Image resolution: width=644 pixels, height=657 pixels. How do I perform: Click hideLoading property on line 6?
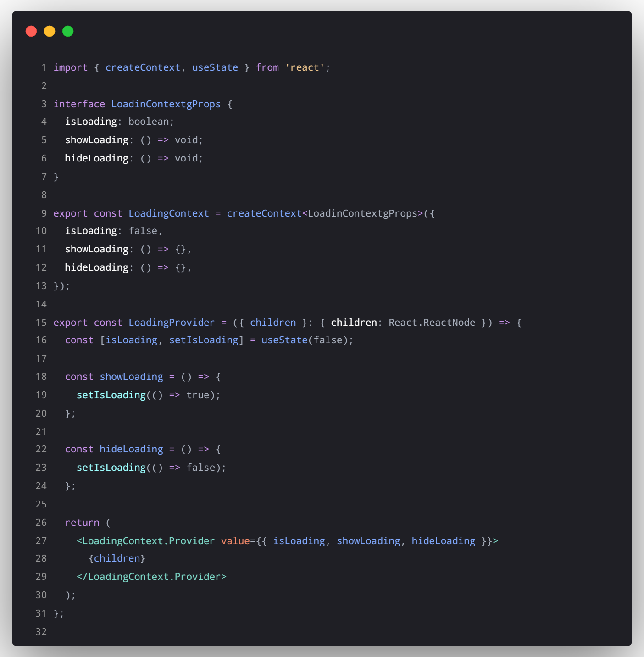96,158
